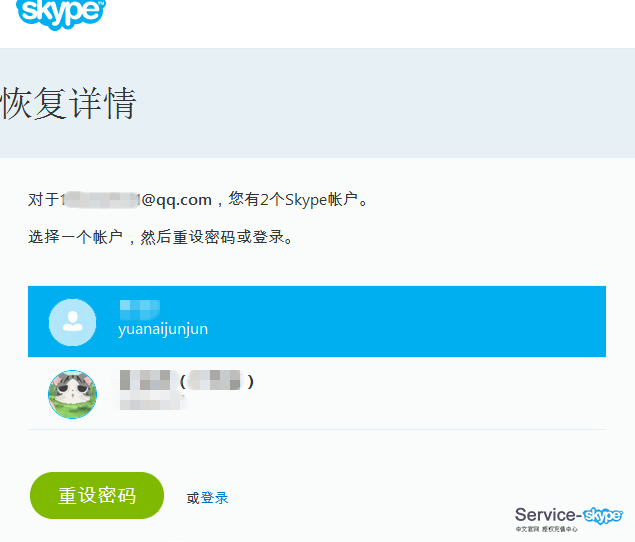The width and height of the screenshot is (635, 542).
Task: Click the blurred subtitle under the second account name
Action: pyautogui.click(x=150, y=402)
